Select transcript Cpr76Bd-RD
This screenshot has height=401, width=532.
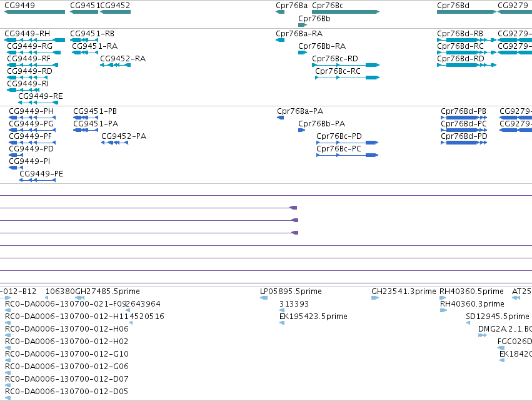click(461, 59)
